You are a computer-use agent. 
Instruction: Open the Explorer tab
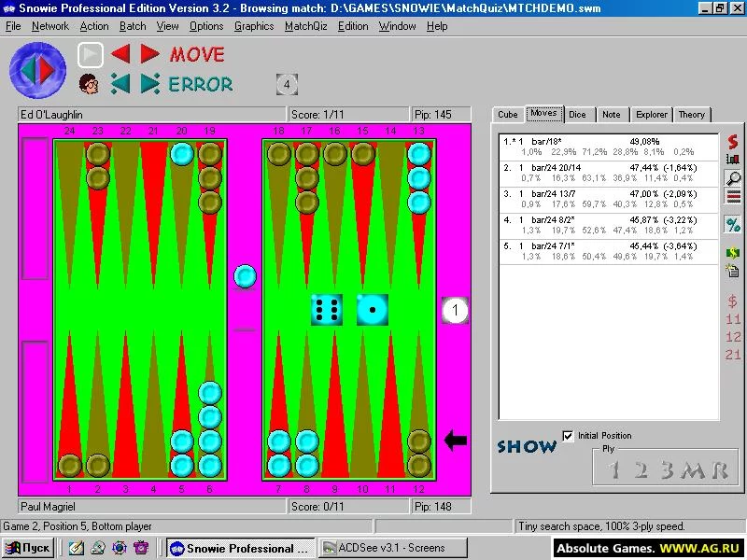[651, 114]
